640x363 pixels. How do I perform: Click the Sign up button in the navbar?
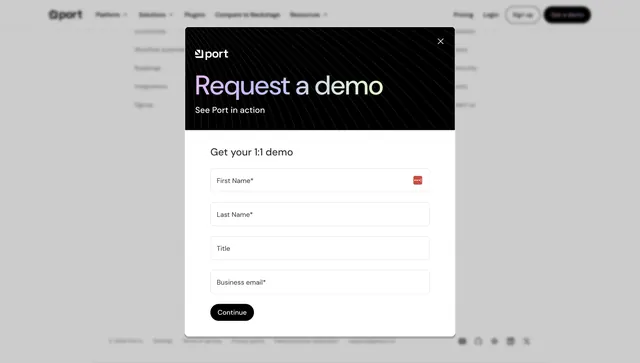523,15
